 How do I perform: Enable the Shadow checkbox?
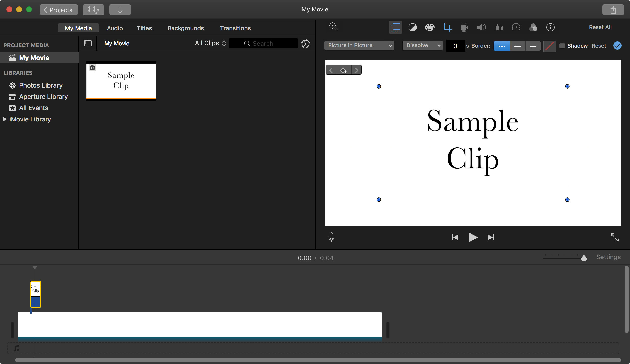click(x=562, y=46)
